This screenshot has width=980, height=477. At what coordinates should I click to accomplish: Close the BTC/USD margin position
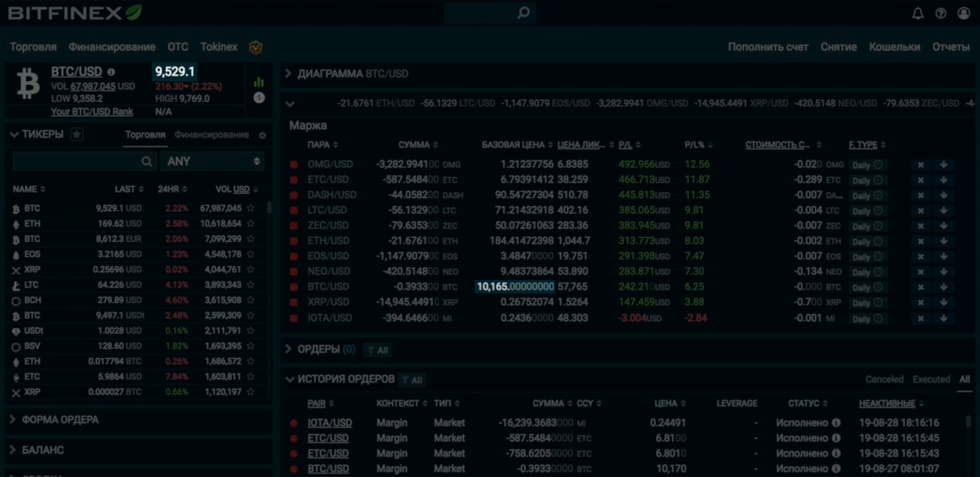pos(921,287)
